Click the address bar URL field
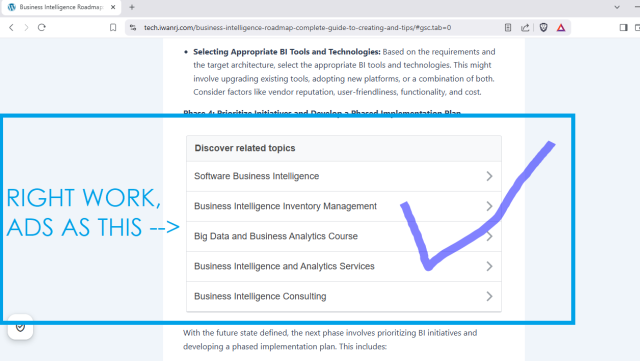 click(x=297, y=27)
